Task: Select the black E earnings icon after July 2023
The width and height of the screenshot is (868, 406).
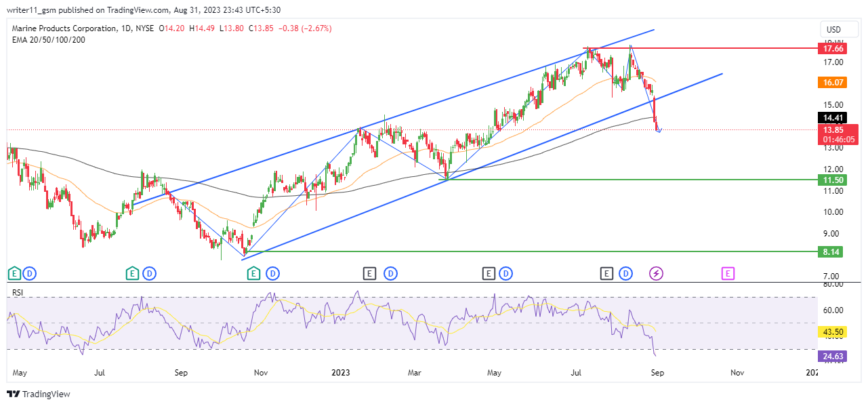Action: click(x=606, y=274)
